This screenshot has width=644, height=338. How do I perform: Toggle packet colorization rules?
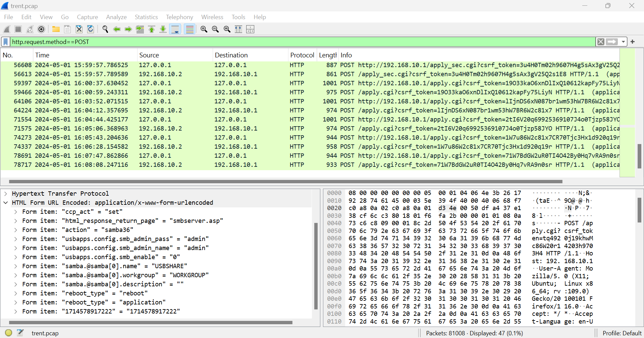pyautogui.click(x=190, y=29)
